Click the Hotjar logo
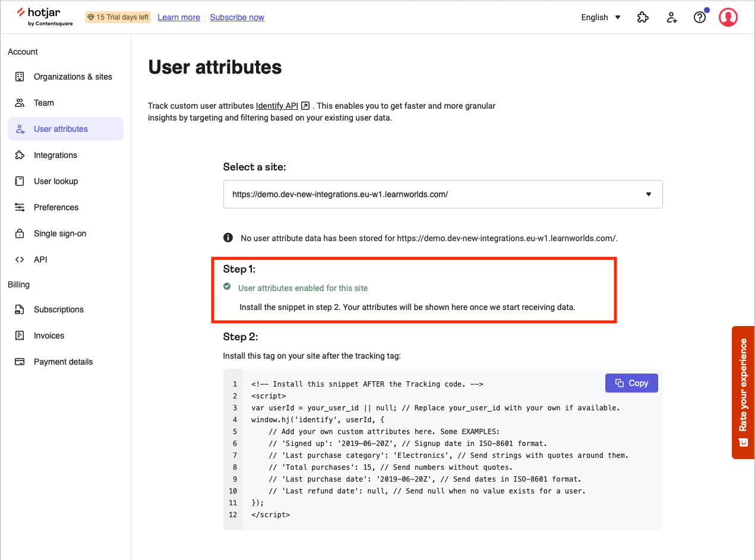Screen dimensions: 755x560 click(45, 17)
